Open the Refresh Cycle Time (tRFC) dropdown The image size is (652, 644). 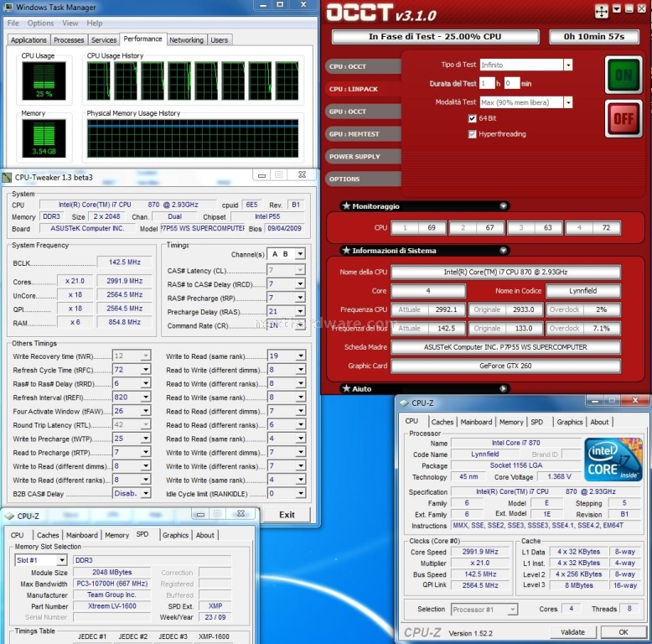146,370
